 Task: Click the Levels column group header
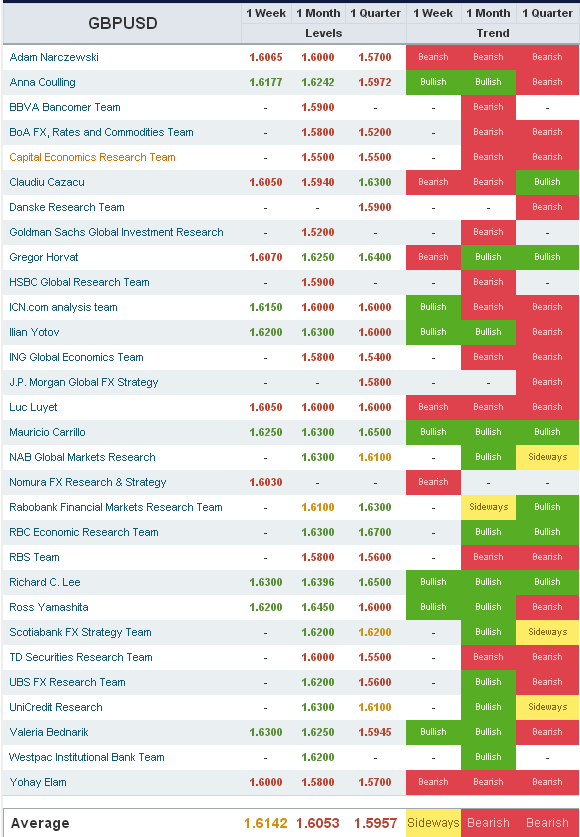click(323, 33)
